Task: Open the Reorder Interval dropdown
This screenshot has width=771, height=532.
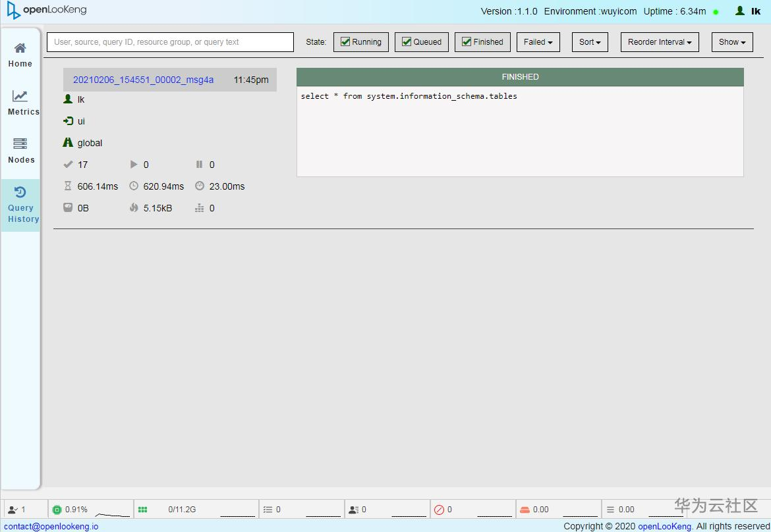Action: pyautogui.click(x=660, y=42)
